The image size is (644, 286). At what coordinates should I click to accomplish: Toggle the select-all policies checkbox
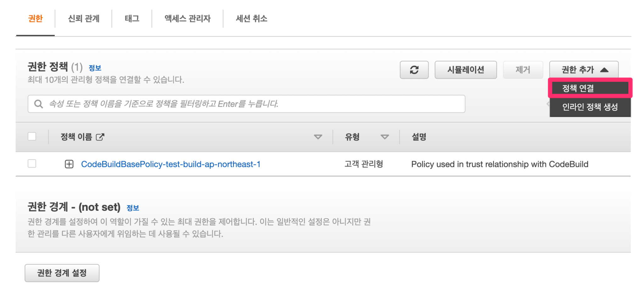pyautogui.click(x=32, y=137)
